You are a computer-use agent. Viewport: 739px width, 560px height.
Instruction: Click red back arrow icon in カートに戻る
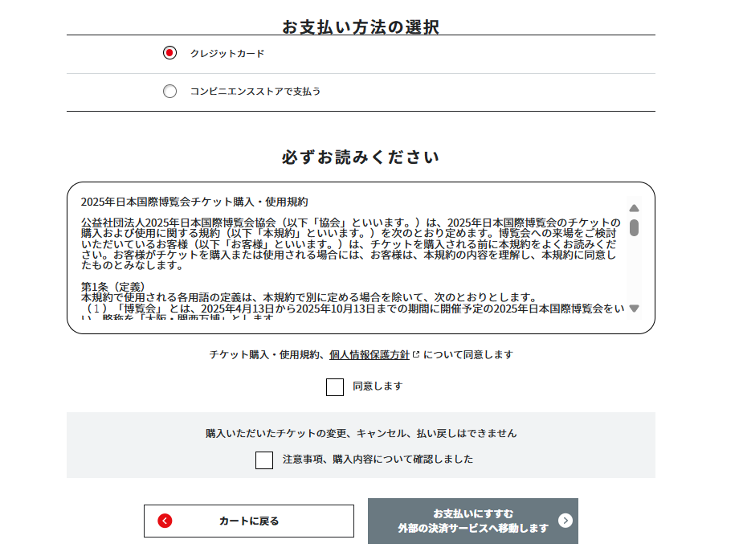(165, 521)
